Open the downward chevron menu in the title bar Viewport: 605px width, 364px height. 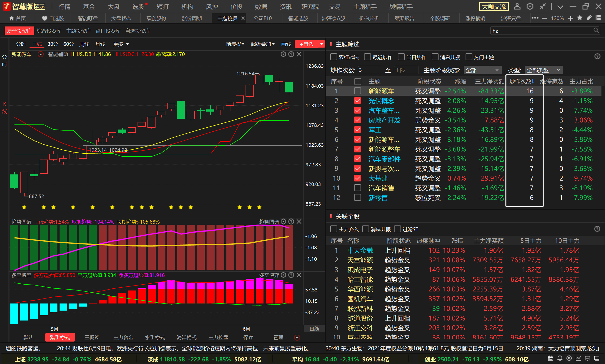pos(560,7)
